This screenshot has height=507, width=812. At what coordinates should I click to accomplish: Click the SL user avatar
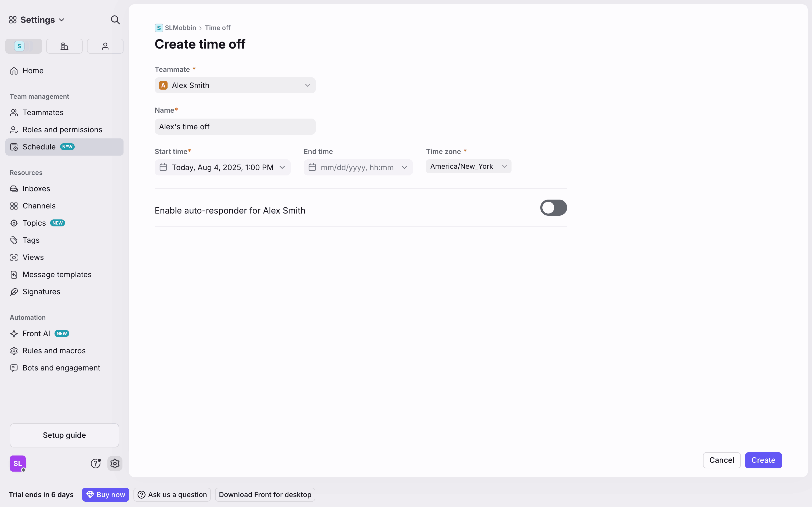coord(17,464)
